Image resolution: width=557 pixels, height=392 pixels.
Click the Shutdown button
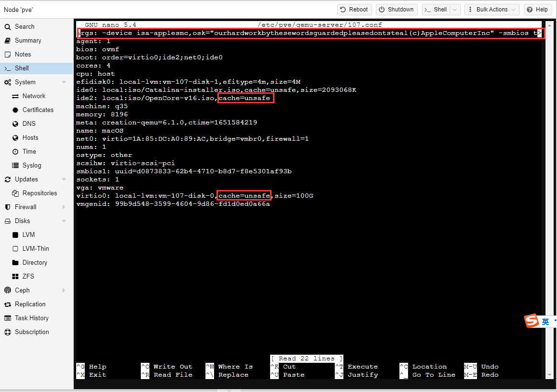(396, 10)
